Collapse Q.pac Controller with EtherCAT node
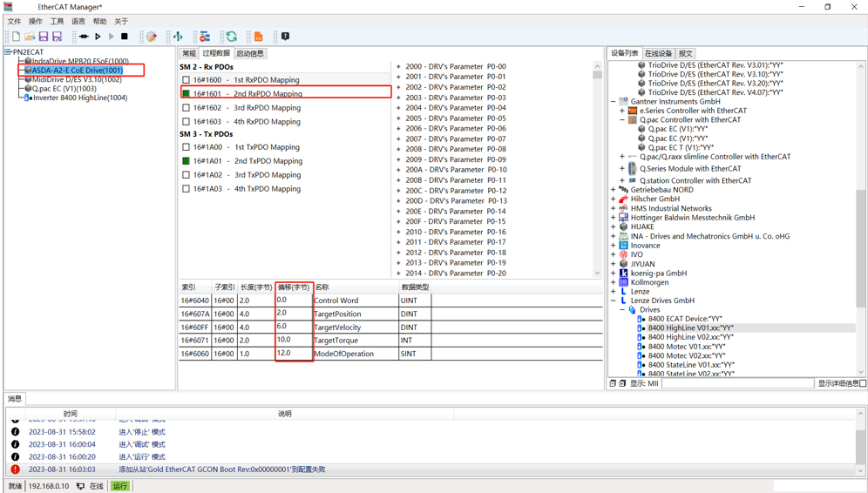 (622, 119)
